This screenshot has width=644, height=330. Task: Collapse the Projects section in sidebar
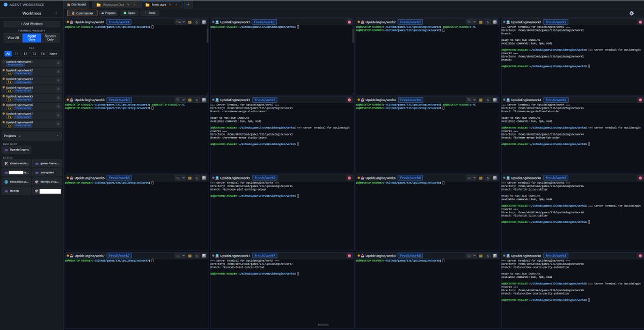(x=57, y=136)
